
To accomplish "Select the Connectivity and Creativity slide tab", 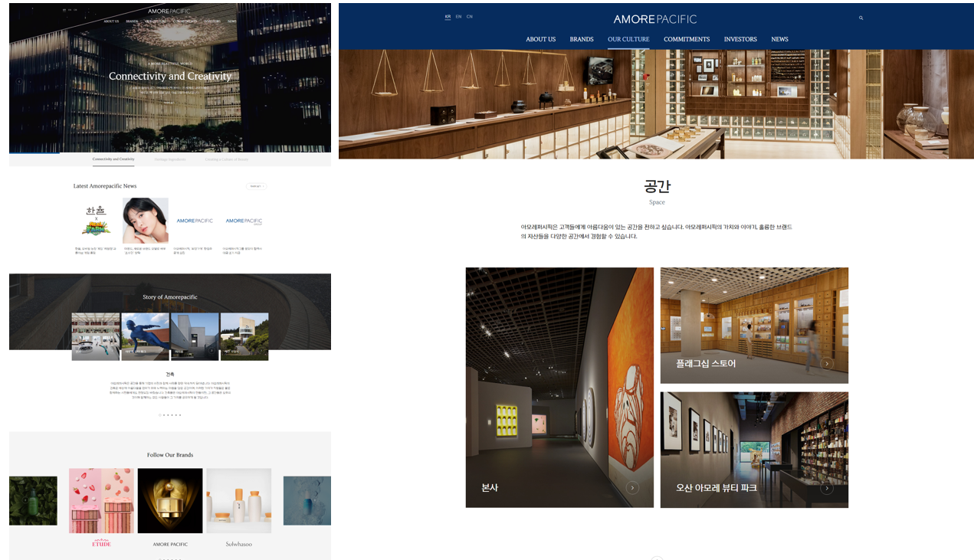I will tap(113, 159).
